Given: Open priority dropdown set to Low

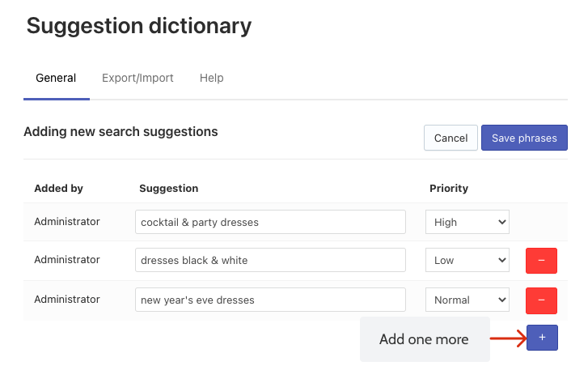Looking at the screenshot, I should tap(467, 260).
